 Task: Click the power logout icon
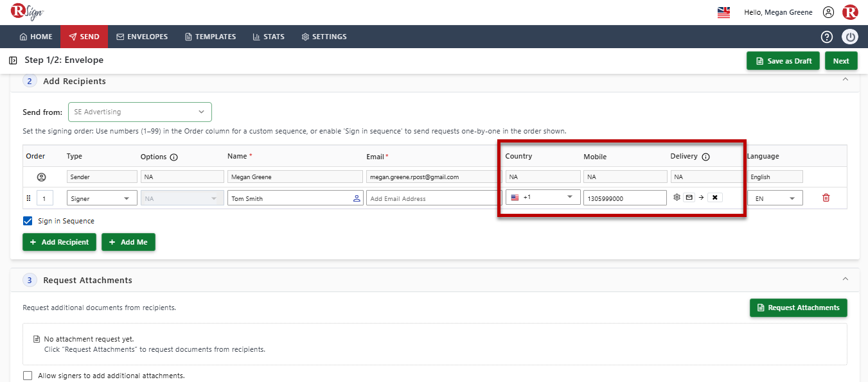click(850, 37)
